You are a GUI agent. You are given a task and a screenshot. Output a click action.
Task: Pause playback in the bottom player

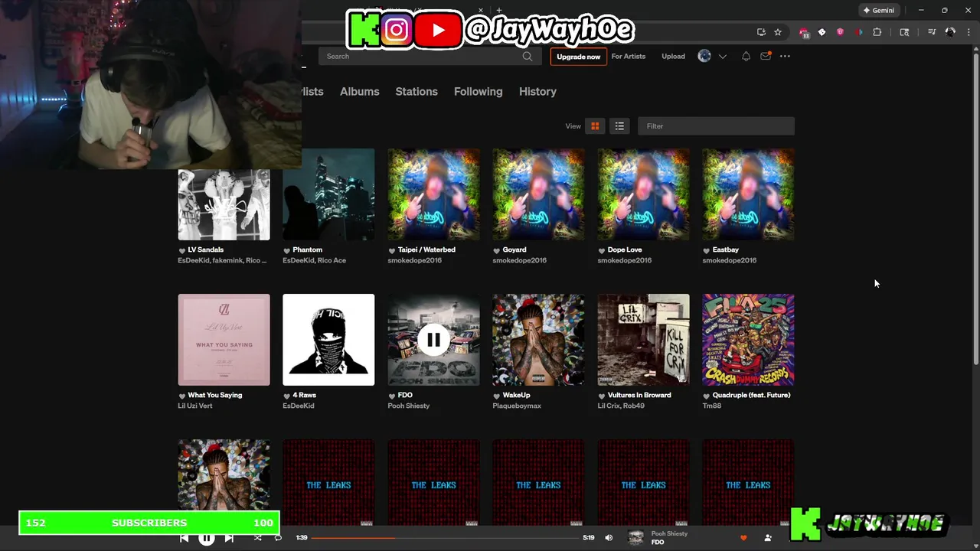[207, 538]
